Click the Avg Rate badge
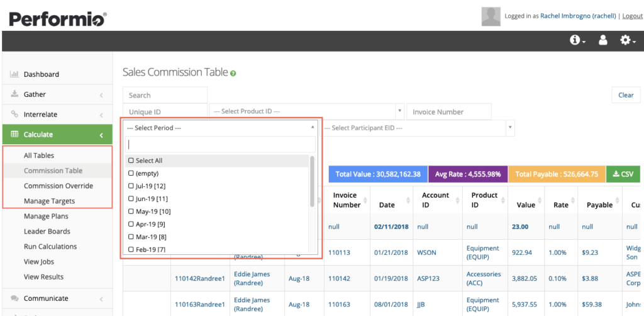Screen dimensions: 644x316 (x=467, y=174)
